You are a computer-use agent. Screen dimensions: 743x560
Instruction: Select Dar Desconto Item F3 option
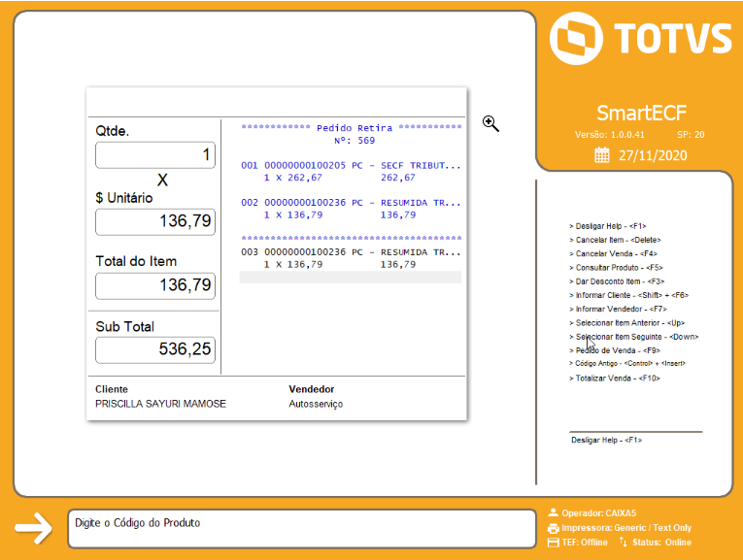click(x=617, y=281)
